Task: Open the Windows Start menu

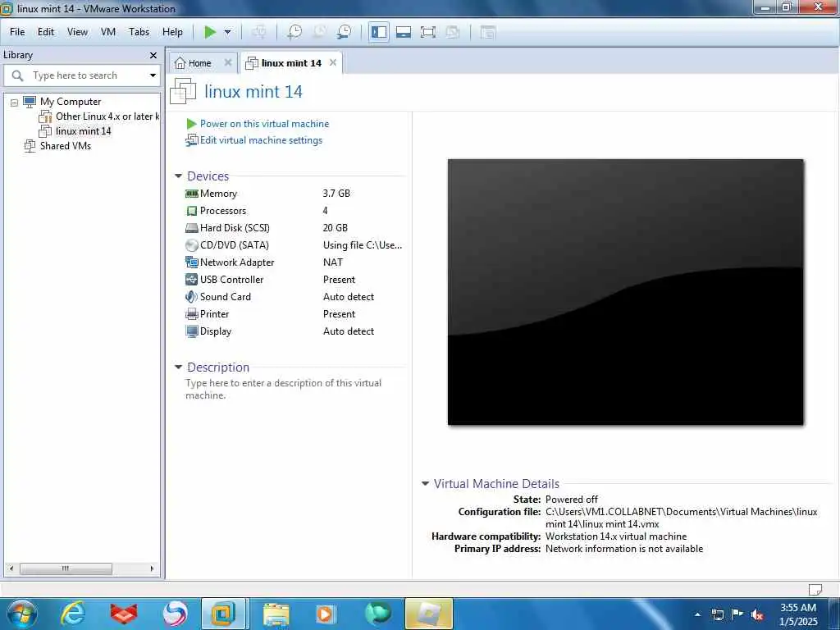Action: click(21, 614)
